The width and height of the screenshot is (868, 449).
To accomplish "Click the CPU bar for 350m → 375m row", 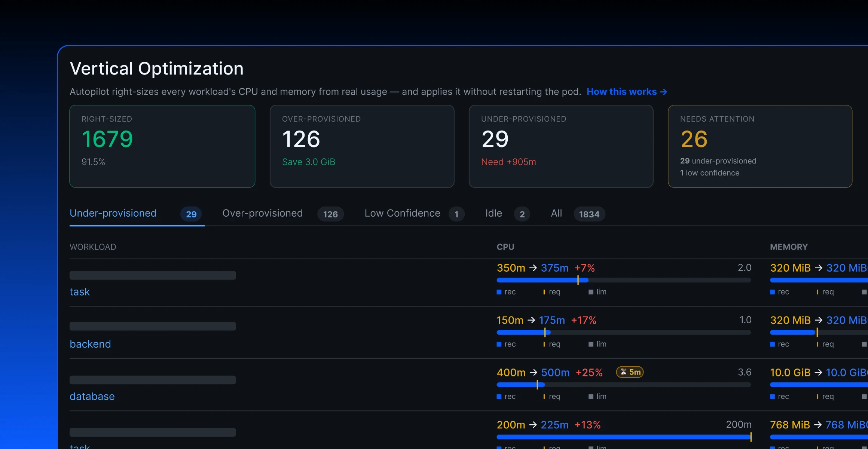I will (x=624, y=280).
